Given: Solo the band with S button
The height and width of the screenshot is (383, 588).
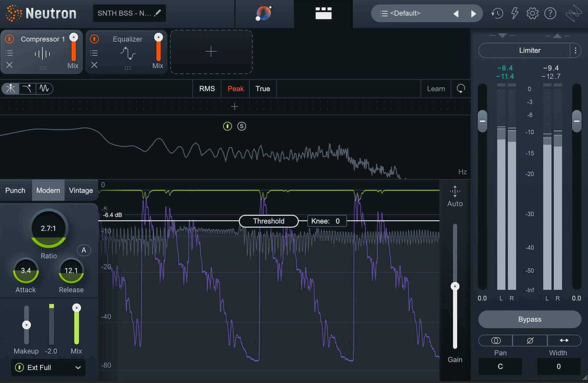Looking at the screenshot, I should [x=241, y=126].
